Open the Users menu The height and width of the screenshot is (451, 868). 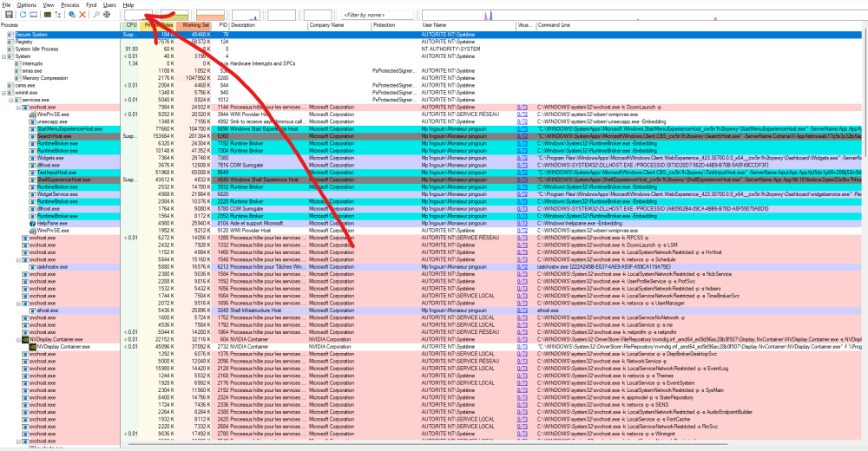(109, 5)
